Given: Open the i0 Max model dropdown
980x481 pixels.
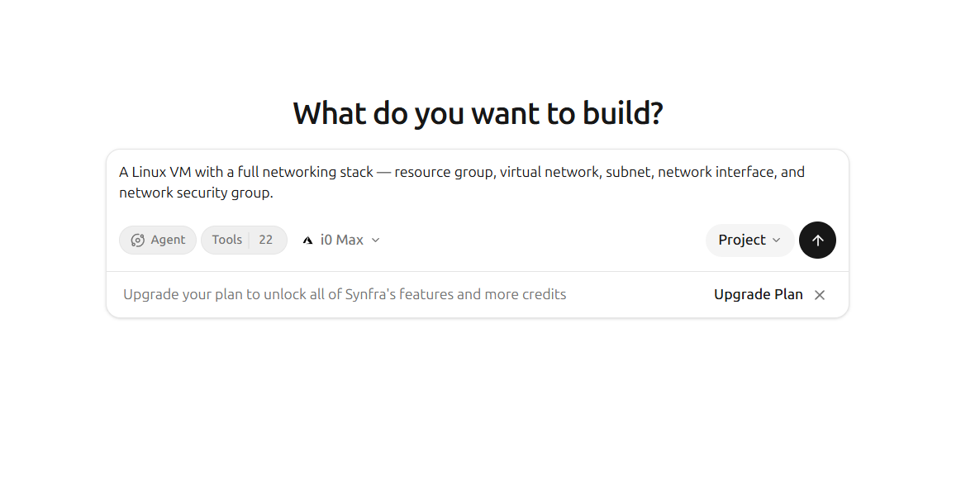Looking at the screenshot, I should pyautogui.click(x=341, y=240).
